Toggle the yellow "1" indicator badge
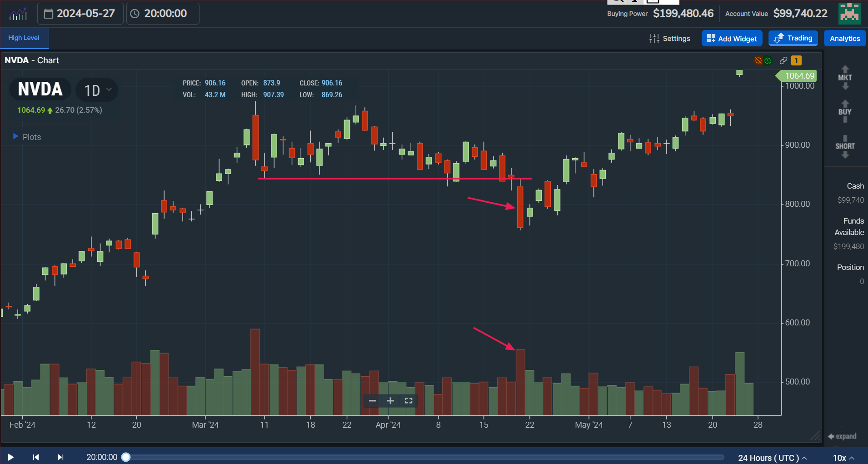Image resolution: width=868 pixels, height=464 pixels. 796,60
